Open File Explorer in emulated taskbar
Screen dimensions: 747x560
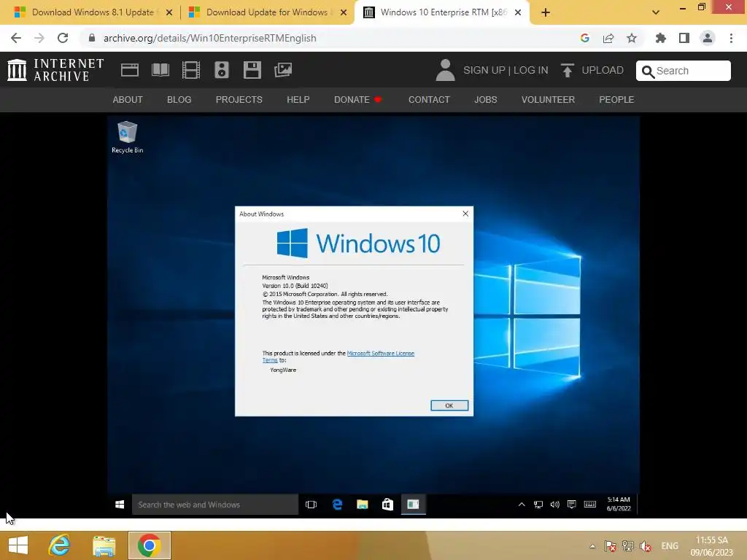tap(363, 505)
